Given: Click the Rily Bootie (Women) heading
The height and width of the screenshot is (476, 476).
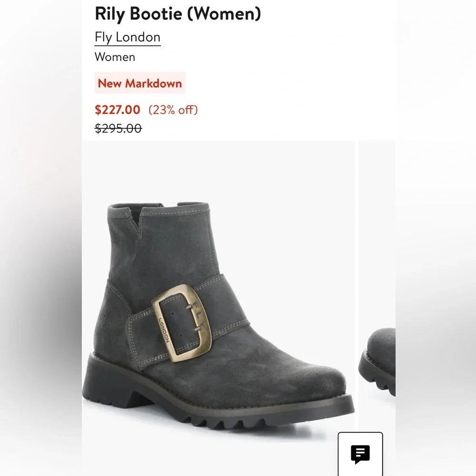Looking at the screenshot, I should click(x=178, y=14).
